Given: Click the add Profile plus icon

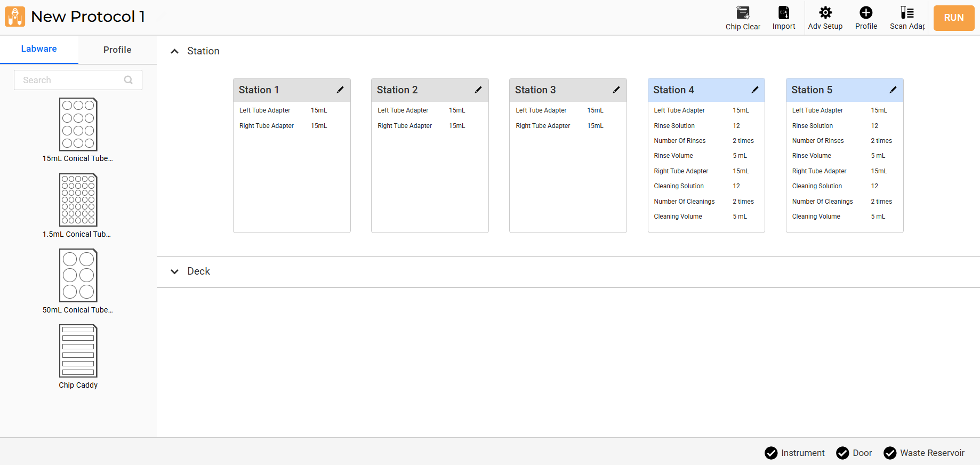Looking at the screenshot, I should pyautogui.click(x=866, y=13).
